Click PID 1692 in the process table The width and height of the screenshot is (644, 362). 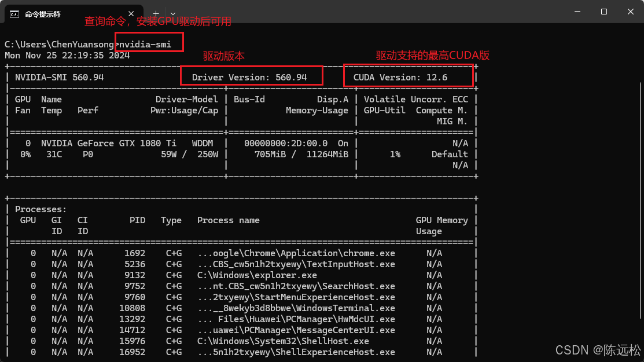pos(135,253)
